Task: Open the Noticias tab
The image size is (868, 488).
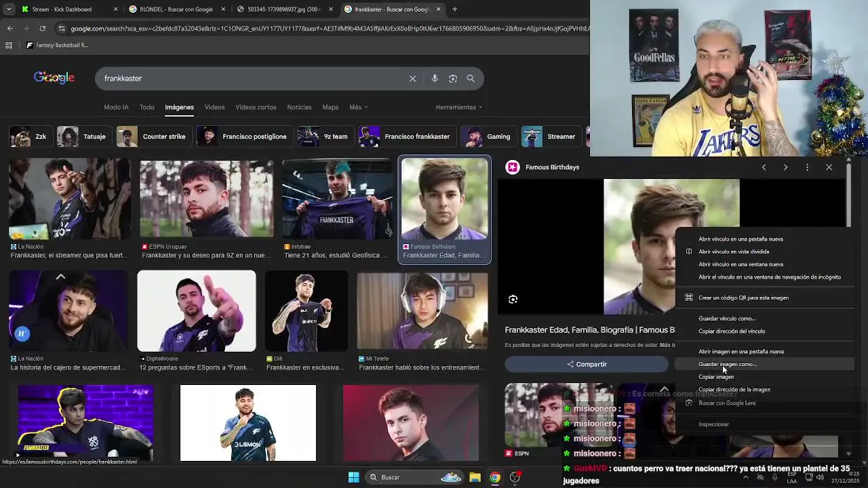Action: [299, 107]
